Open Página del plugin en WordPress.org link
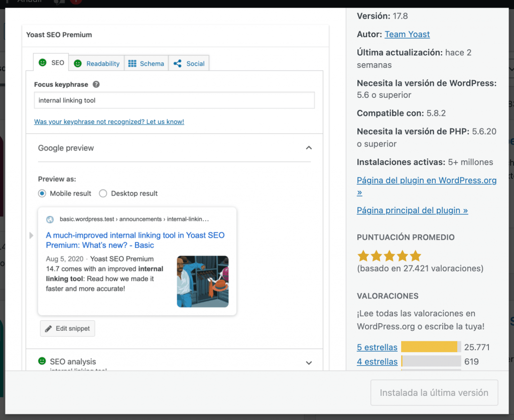 point(427,186)
